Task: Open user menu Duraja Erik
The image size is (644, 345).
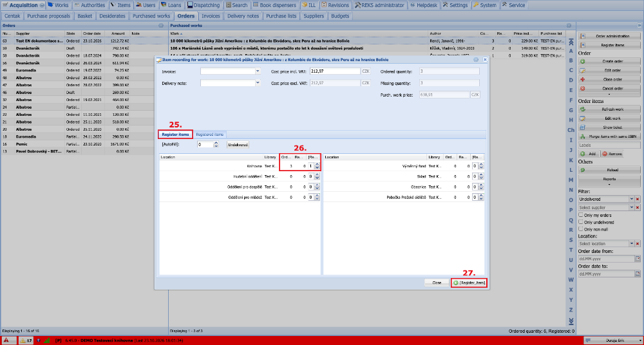Action: pos(612,340)
